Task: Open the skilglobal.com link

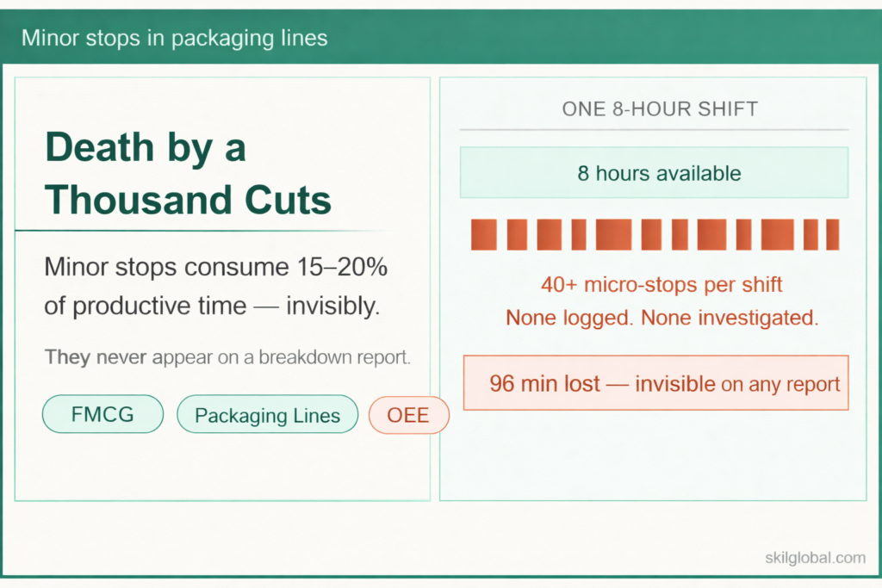Action: point(815,558)
